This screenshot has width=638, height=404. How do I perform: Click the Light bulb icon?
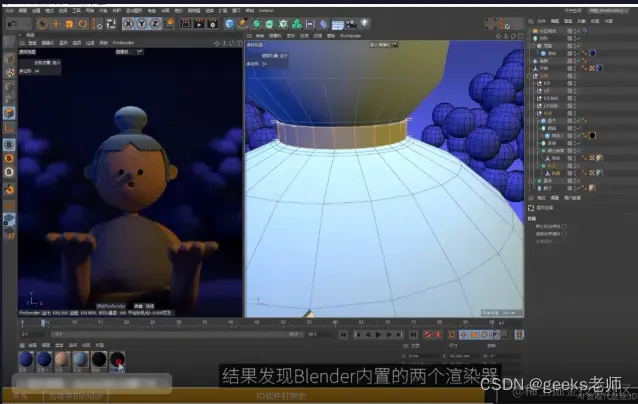(x=365, y=24)
